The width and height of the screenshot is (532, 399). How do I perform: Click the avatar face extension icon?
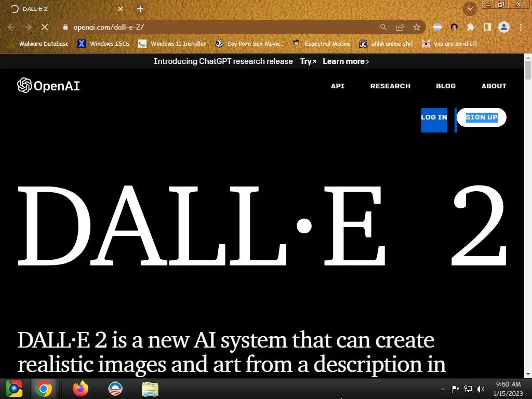tap(454, 27)
